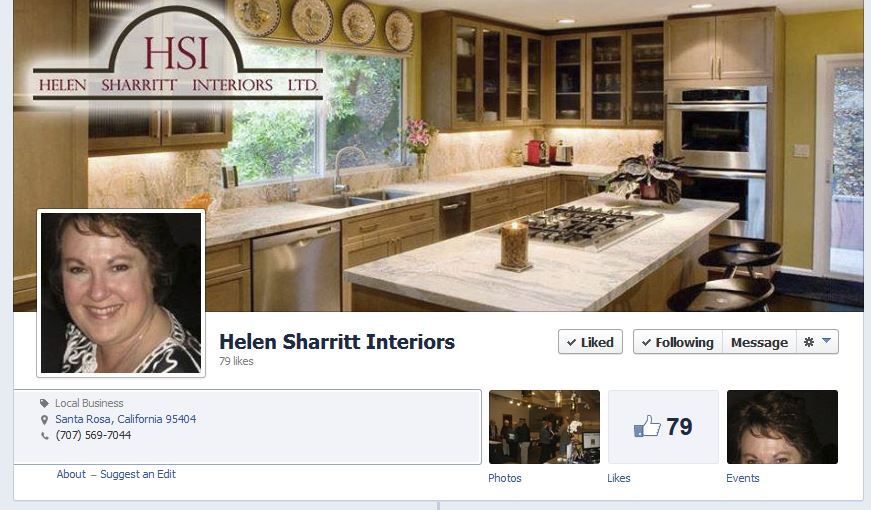Click the thumbs-up Likes icon
The height and width of the screenshot is (510, 871).
[647, 426]
